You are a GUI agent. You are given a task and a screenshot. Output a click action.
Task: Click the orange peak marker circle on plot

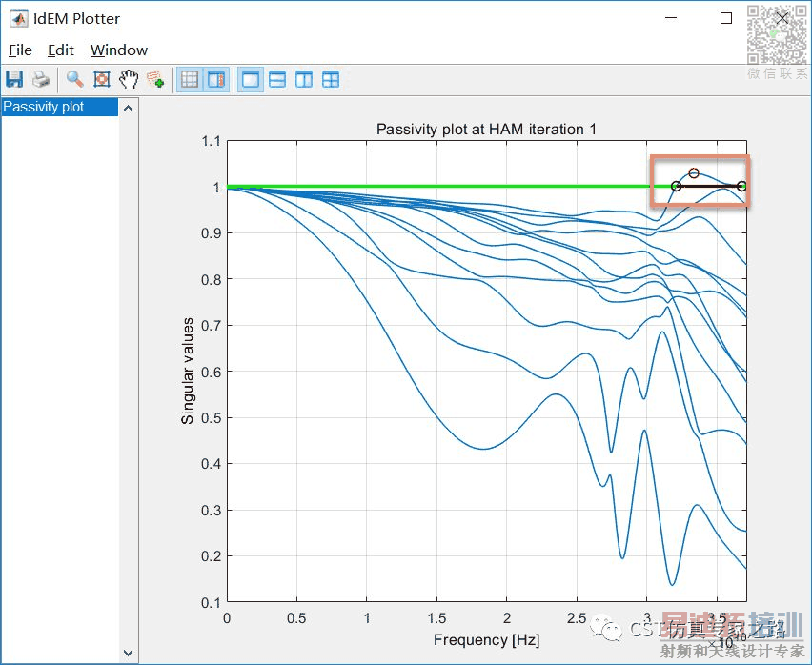click(694, 172)
